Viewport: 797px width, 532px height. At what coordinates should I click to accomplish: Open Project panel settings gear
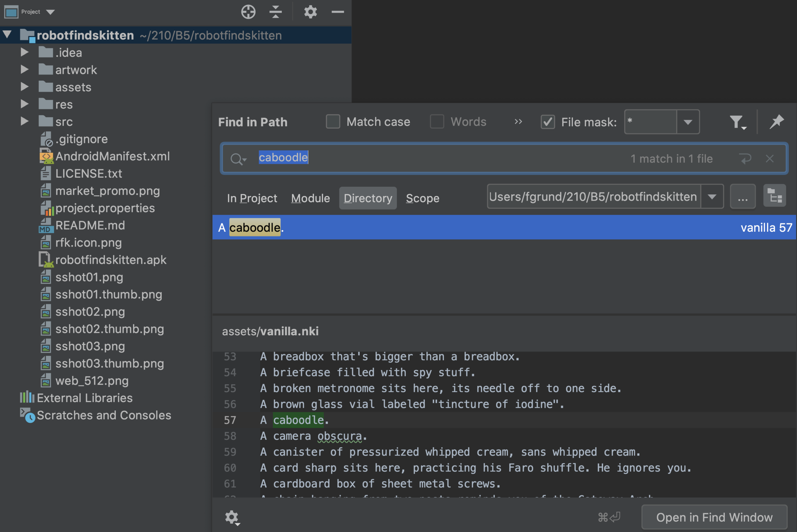pyautogui.click(x=310, y=12)
